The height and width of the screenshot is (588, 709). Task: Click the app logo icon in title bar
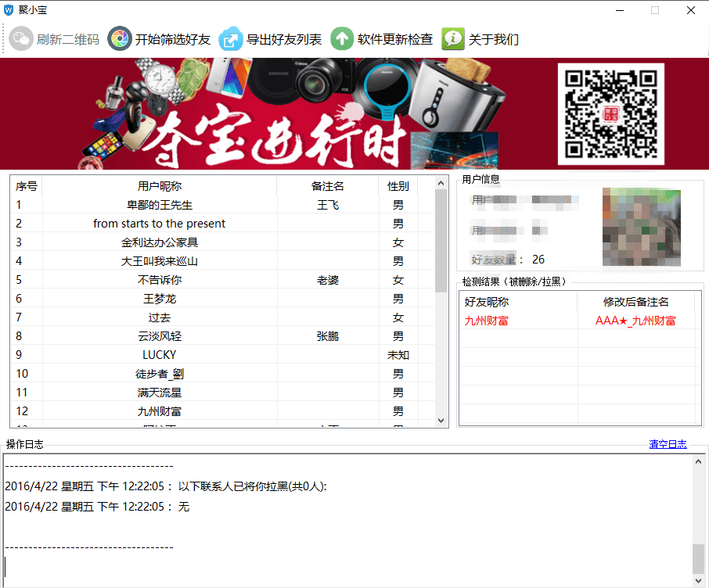pos(9,10)
